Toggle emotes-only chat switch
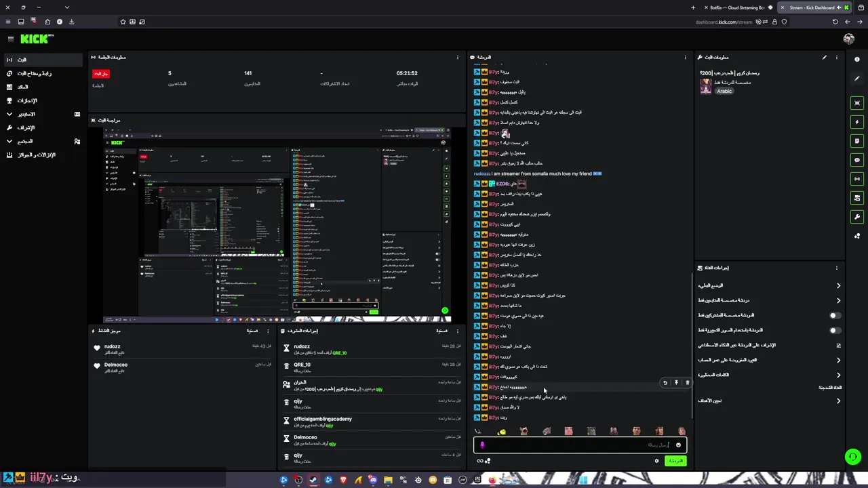This screenshot has height=488, width=868. (835, 330)
